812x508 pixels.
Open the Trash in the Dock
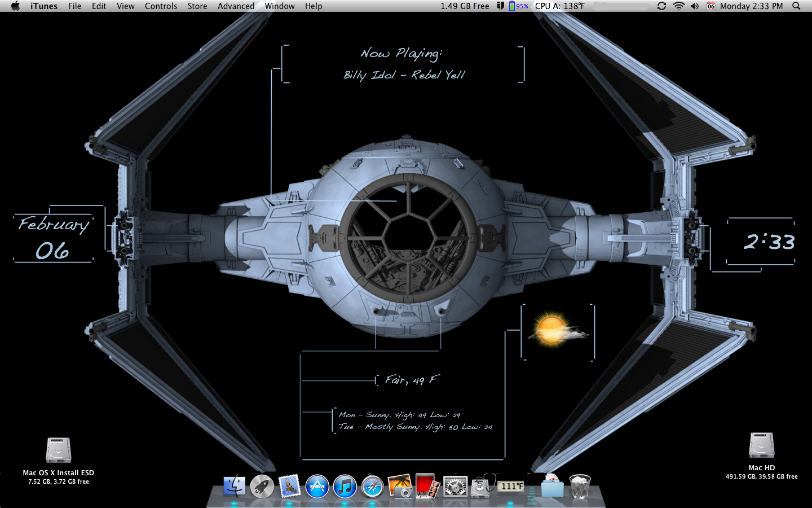coord(580,486)
